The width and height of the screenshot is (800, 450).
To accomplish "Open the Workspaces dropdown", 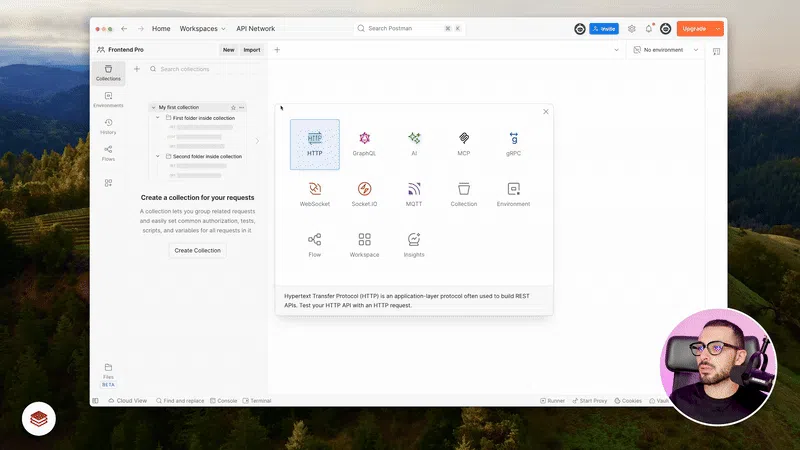I will (x=203, y=29).
